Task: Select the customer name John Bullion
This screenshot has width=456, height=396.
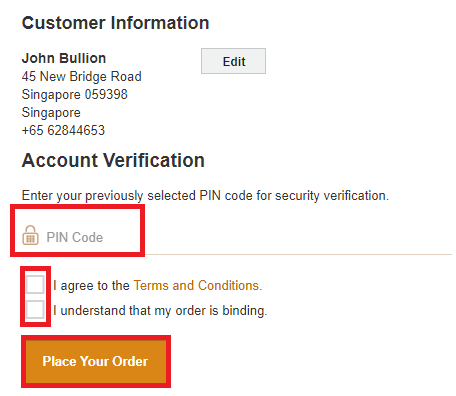Action: [x=64, y=58]
